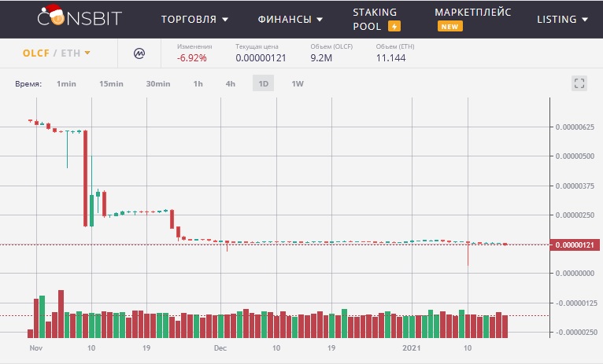
Task: Click the lightning bolt Staking Pool badge
Action: [x=394, y=27]
